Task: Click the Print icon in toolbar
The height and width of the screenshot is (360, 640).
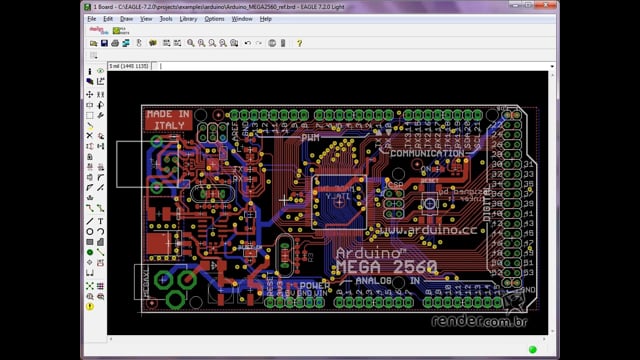Action: (115, 43)
